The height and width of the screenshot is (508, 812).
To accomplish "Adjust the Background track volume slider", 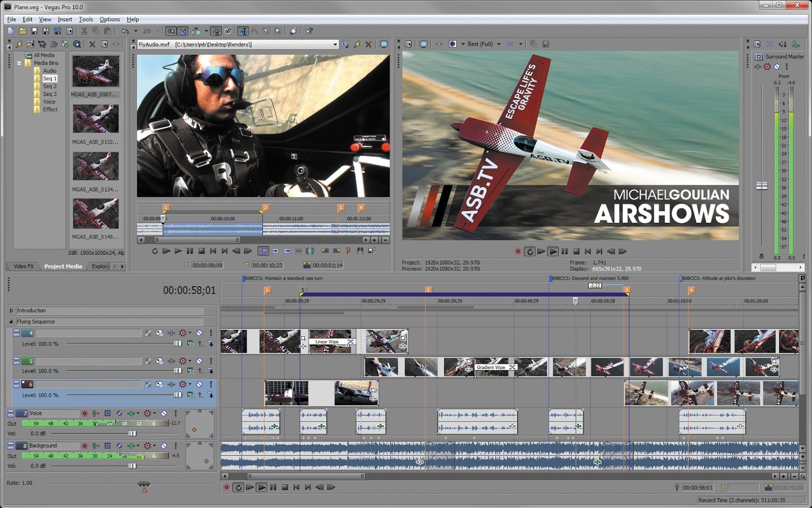I will pos(132,466).
